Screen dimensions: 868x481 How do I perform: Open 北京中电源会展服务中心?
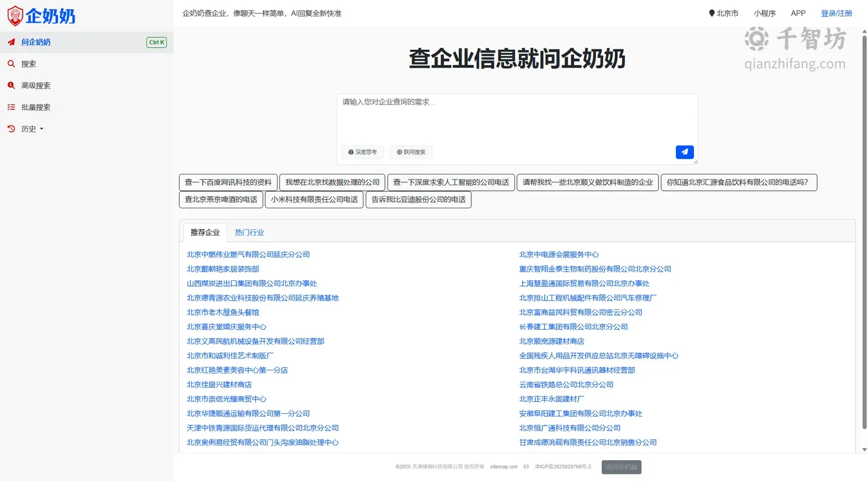pos(559,255)
